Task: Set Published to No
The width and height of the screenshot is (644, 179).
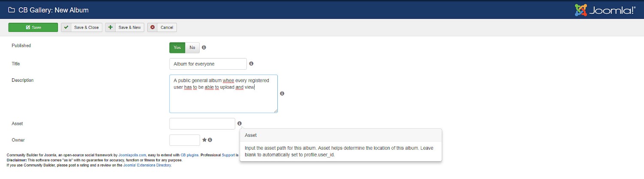Action: pos(192,47)
